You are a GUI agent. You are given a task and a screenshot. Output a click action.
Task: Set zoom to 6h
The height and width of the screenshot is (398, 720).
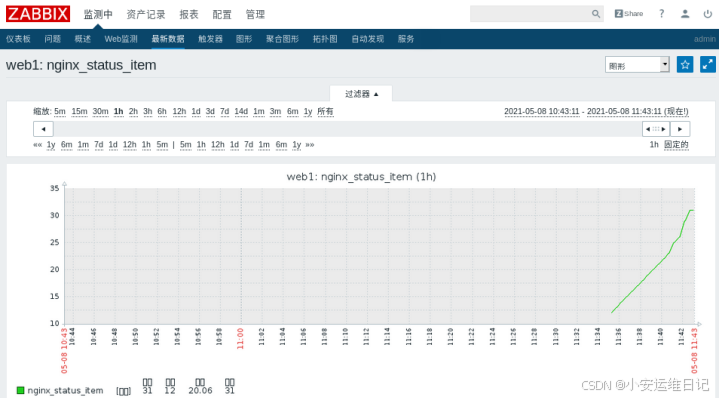162,112
